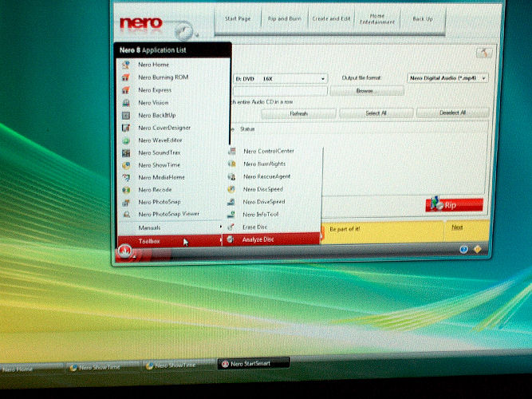Click Nero StartSmart in the taskbar
Image resolution: width=532 pixels, height=399 pixels.
pyautogui.click(x=254, y=364)
